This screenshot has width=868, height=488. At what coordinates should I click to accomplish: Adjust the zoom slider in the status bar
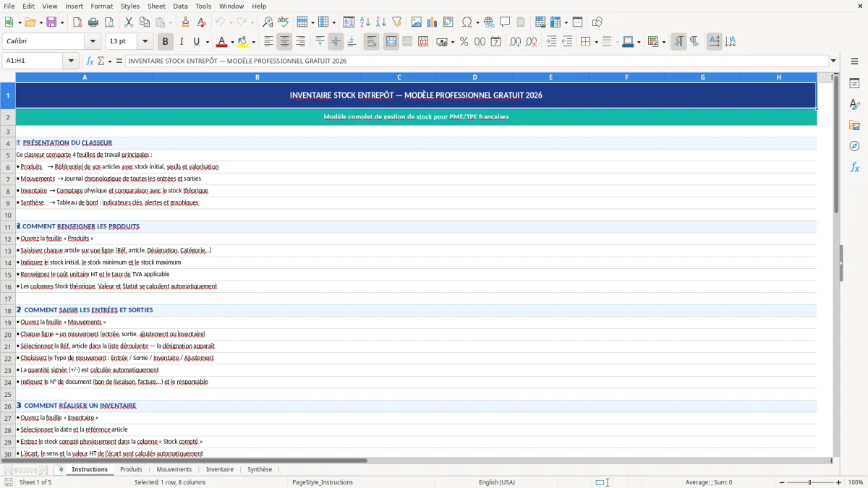click(809, 482)
